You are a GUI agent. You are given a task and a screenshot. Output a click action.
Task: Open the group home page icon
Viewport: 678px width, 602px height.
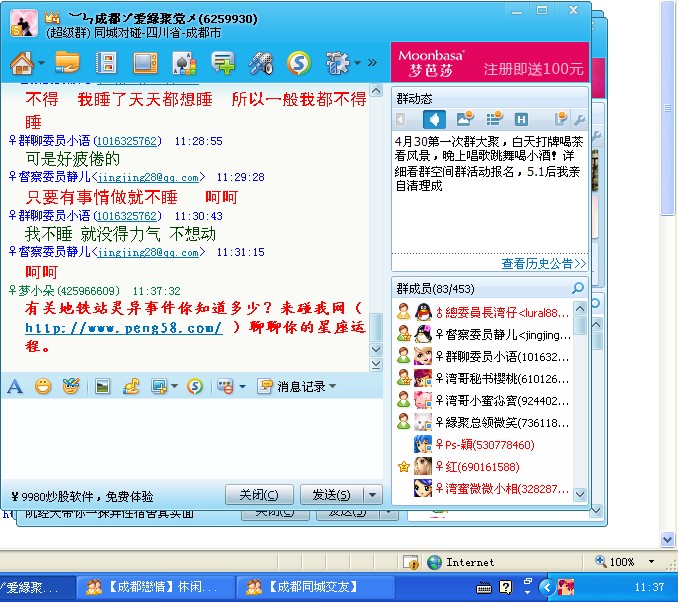click(x=22, y=63)
